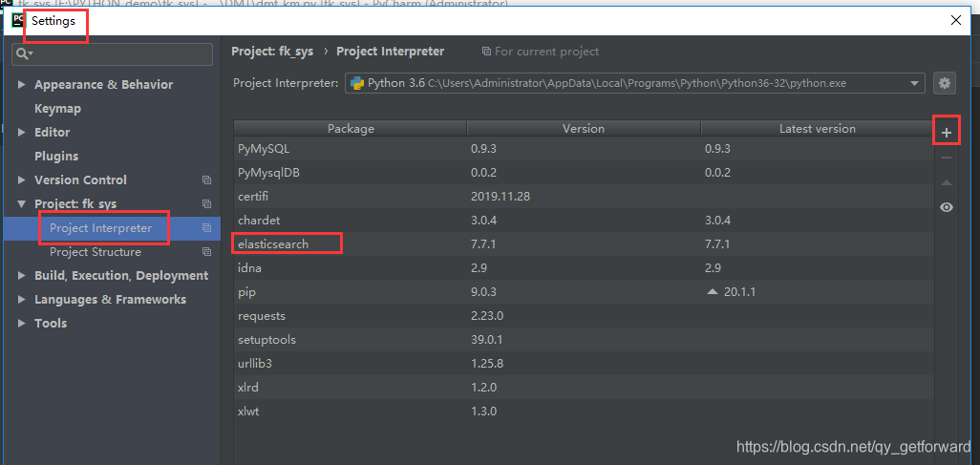The width and height of the screenshot is (980, 465).
Task: Click the plus icon to install a package
Action: coord(947,133)
